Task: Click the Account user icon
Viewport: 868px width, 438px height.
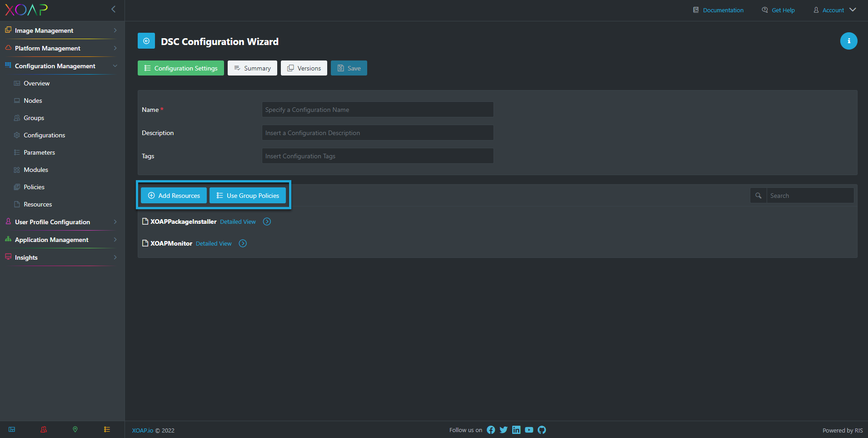Action: [x=816, y=10]
